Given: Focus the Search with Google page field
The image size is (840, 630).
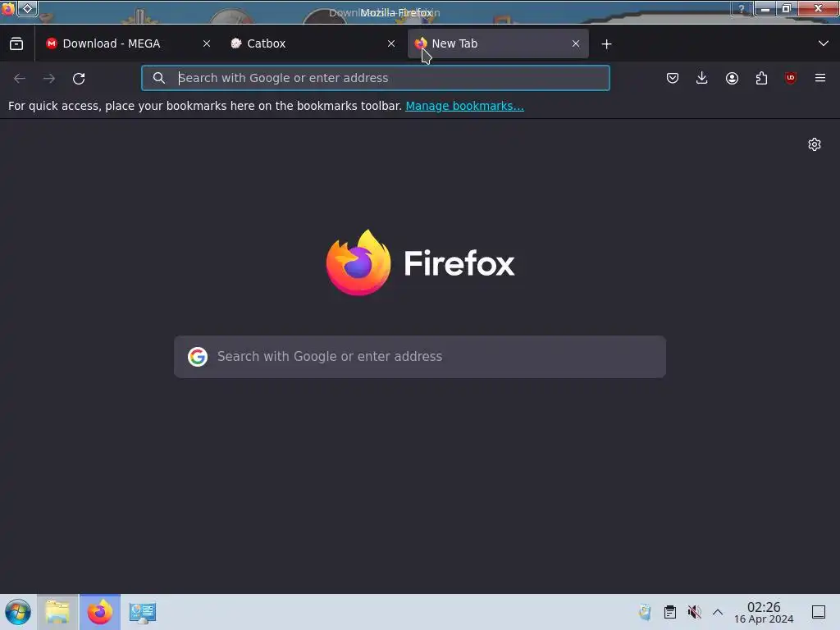Looking at the screenshot, I should click(420, 357).
